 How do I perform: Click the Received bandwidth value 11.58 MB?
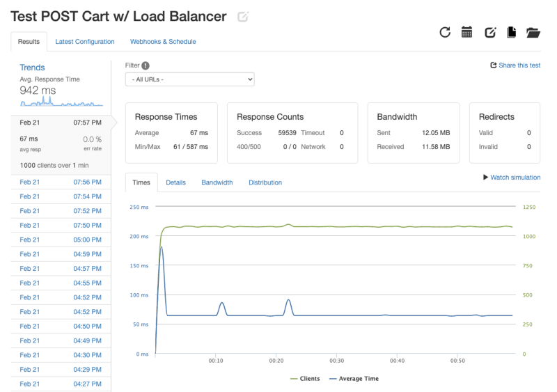[x=436, y=146]
